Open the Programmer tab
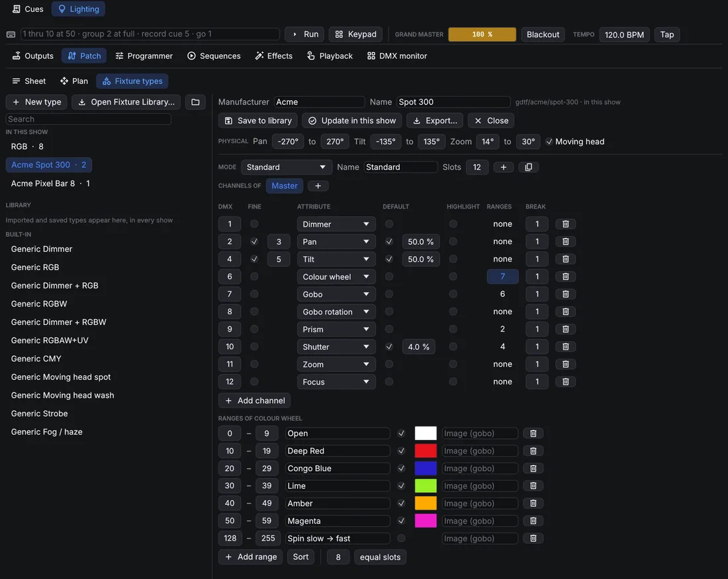Viewport: 728px width, 579px height. pyautogui.click(x=144, y=56)
